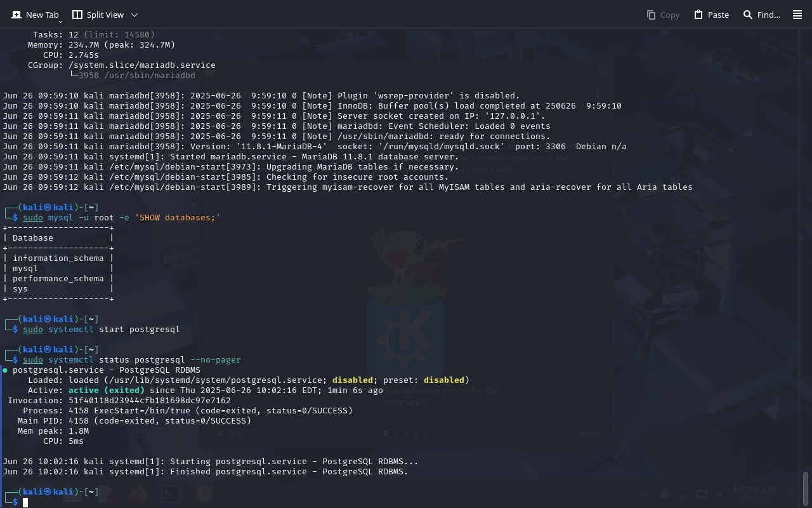Viewport: 812px width, 508px height.
Task: Click "Version: '11.8.1-MariaDB-4'" log line
Action: pyautogui.click(x=315, y=147)
